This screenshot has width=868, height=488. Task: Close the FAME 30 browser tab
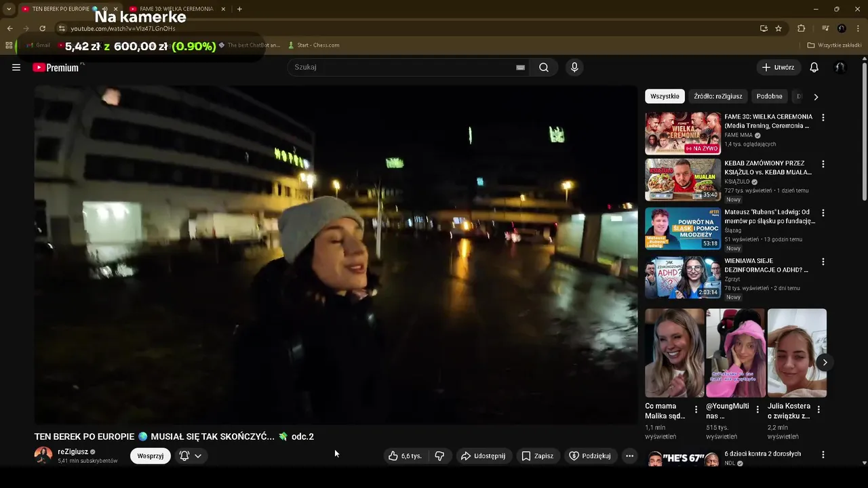pos(223,9)
